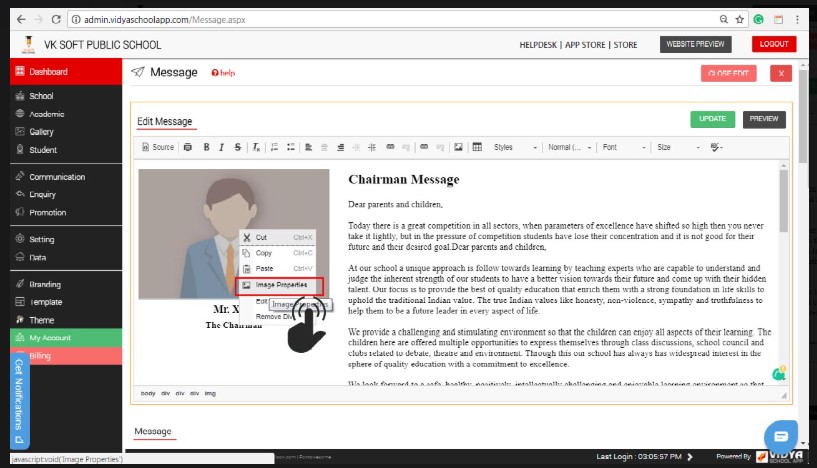Viewport: 817px width, 468px height.
Task: Click the Insert Table toolbar icon
Action: click(477, 147)
